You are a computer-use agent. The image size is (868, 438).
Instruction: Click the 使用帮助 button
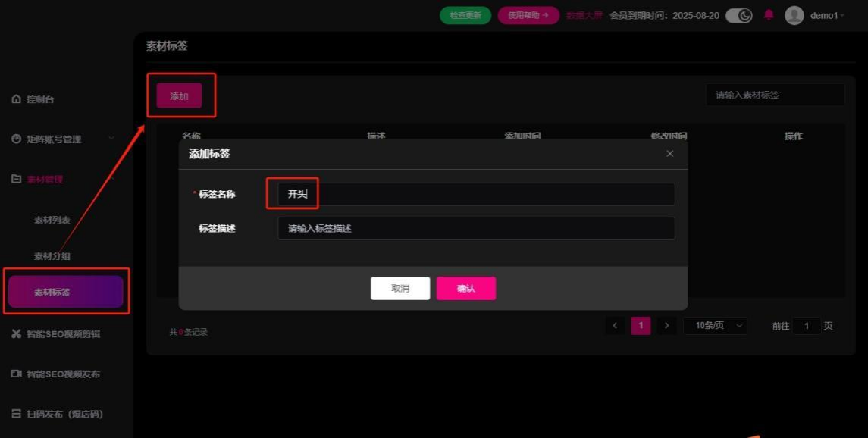[528, 15]
